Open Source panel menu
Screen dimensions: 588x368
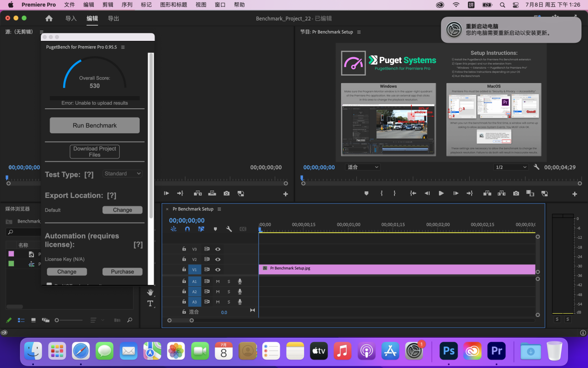click(x=41, y=32)
